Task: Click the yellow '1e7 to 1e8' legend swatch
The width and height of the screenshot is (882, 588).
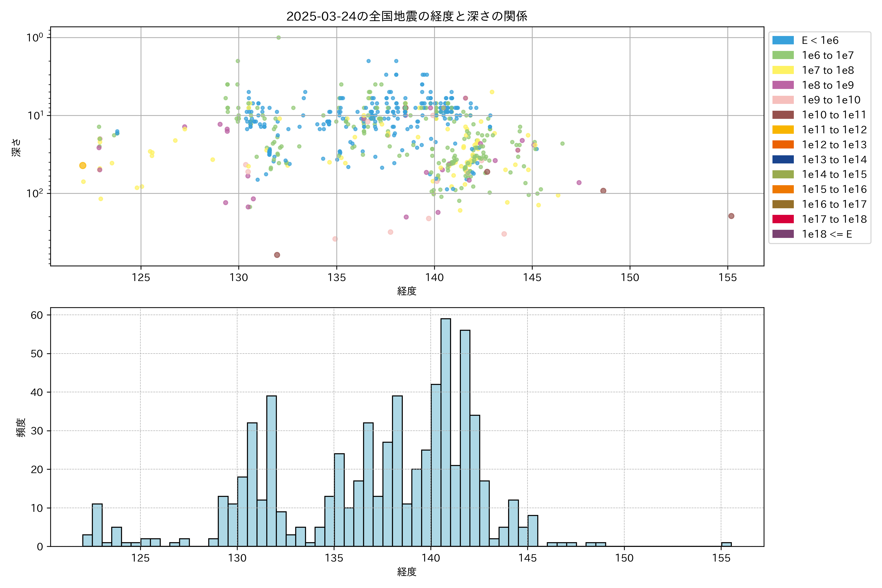Action: 783,70
